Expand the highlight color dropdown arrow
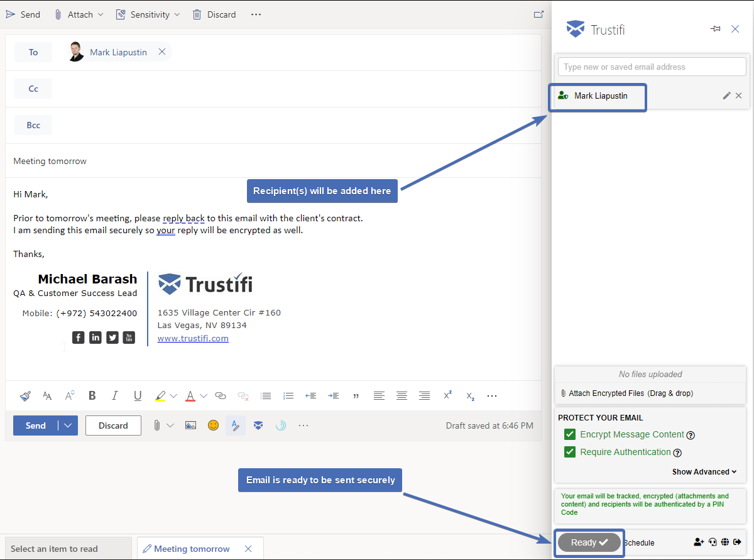Screen dimensions: 754x560 174,396
